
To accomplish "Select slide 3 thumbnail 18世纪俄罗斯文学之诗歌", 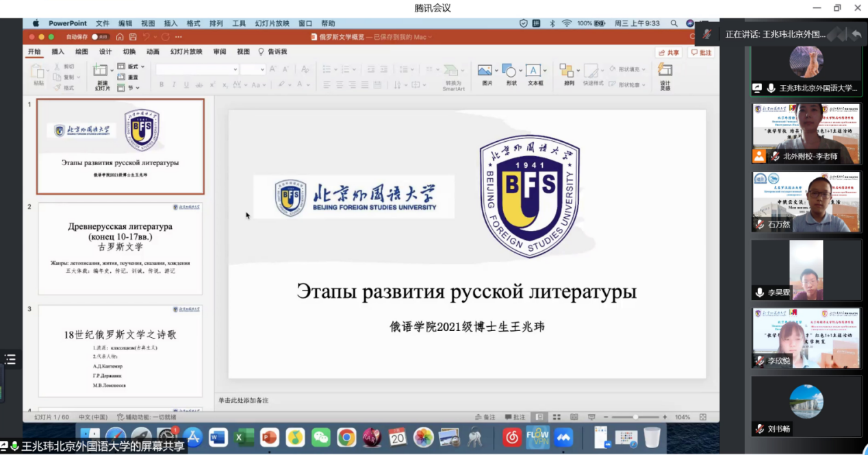I will point(120,351).
